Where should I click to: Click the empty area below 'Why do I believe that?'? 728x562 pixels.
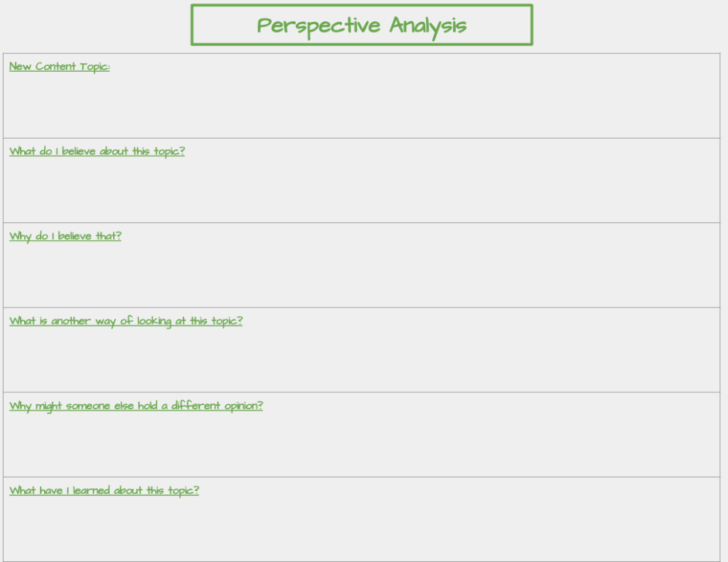click(361, 274)
